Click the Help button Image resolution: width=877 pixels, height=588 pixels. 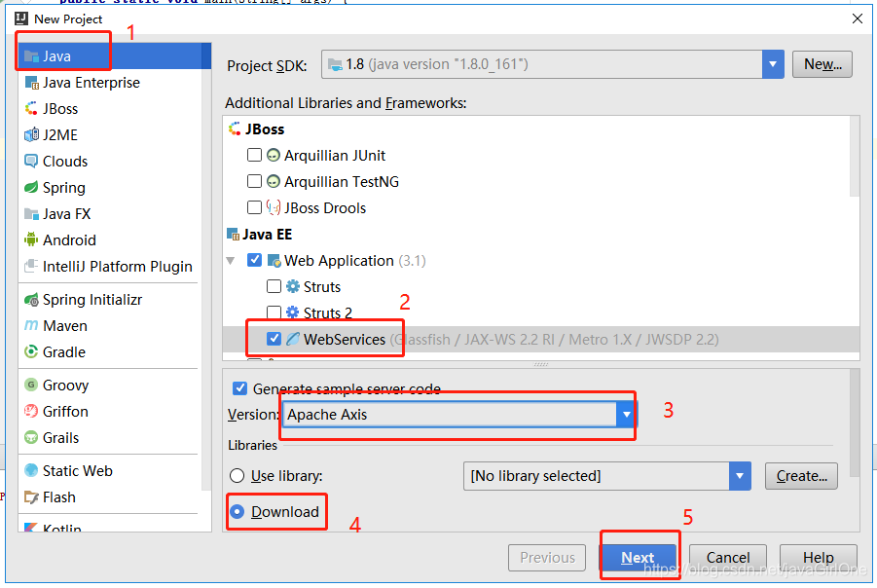[x=819, y=558]
